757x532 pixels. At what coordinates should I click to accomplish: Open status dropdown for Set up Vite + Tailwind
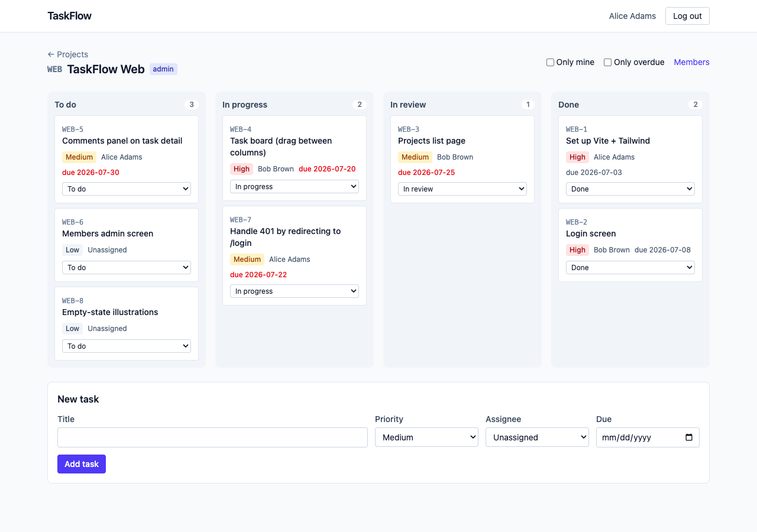630,189
